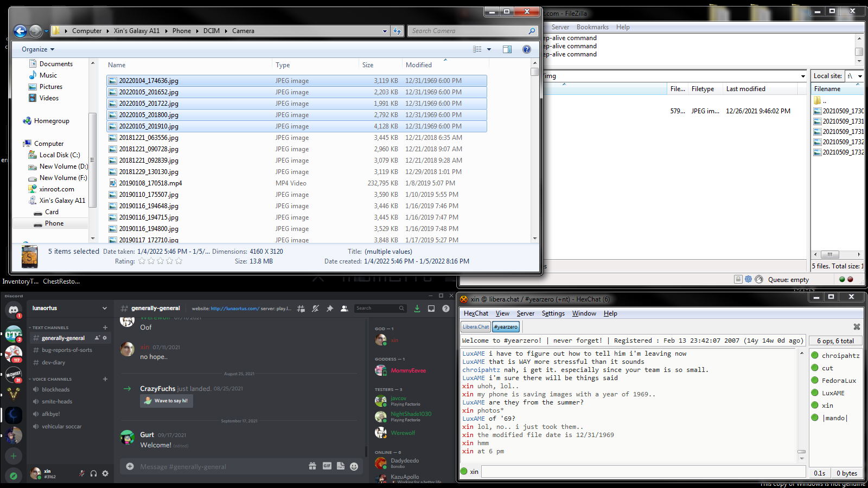
Task: Toggle deafen headphones in Discord user panel
Action: (x=93, y=473)
